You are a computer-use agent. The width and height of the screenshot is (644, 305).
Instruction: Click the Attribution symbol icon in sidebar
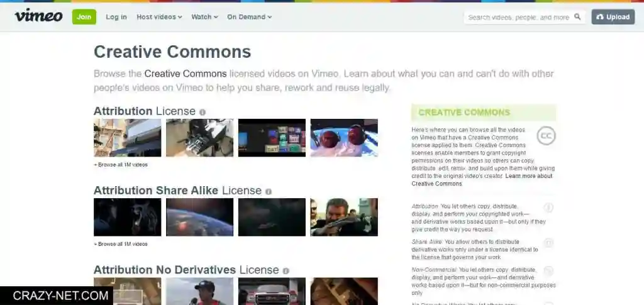pos(548,208)
